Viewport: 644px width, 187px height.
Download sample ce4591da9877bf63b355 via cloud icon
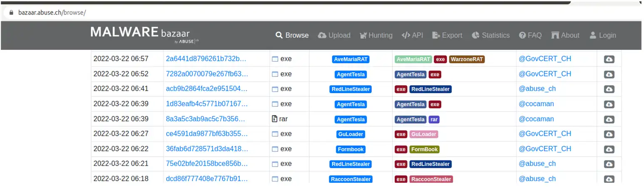609,134
